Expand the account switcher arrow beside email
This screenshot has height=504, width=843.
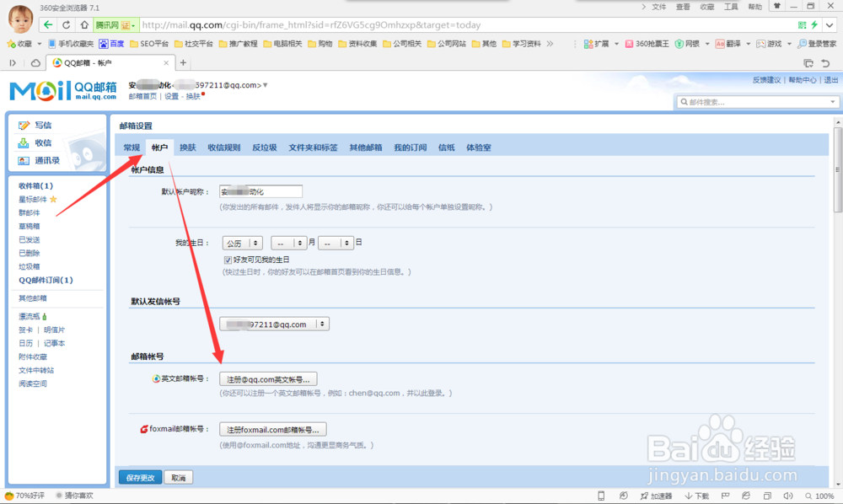265,85
